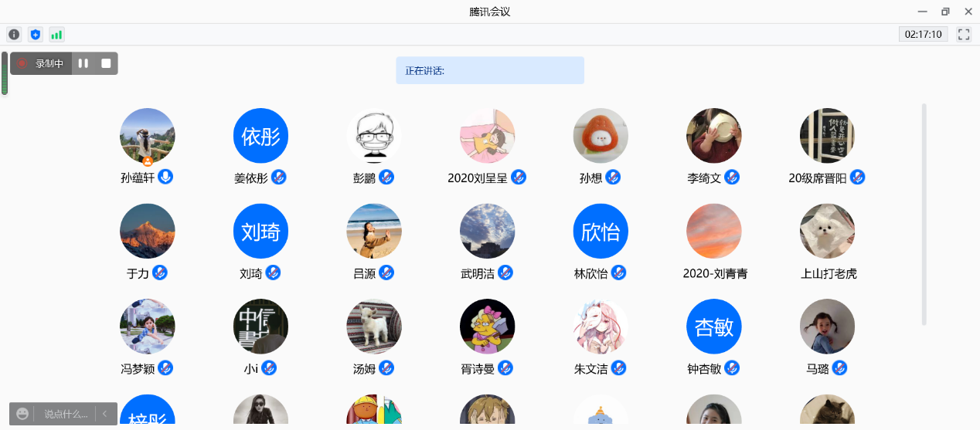
Task: Select 2020-刘青青's sunset avatar
Action: (x=714, y=231)
